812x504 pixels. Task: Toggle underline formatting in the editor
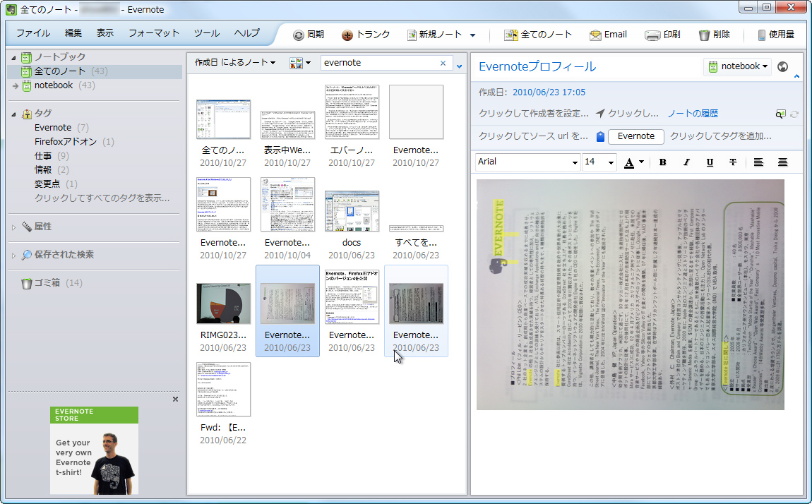[x=709, y=162]
